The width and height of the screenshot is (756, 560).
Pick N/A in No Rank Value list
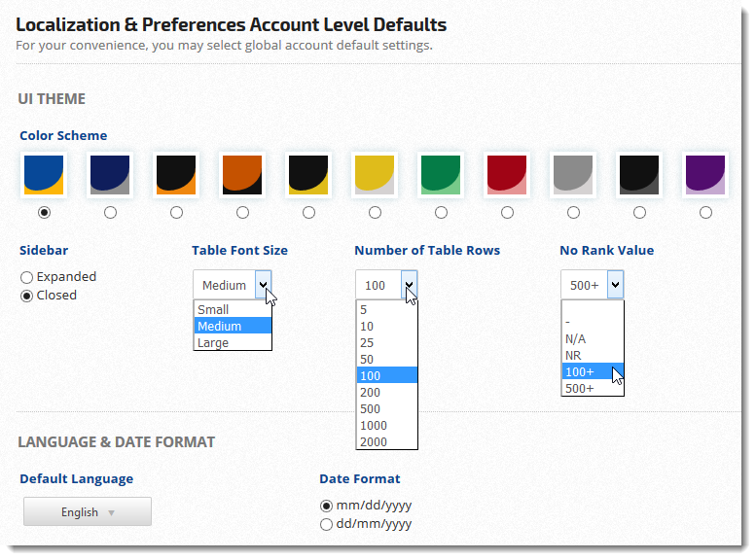click(x=576, y=338)
